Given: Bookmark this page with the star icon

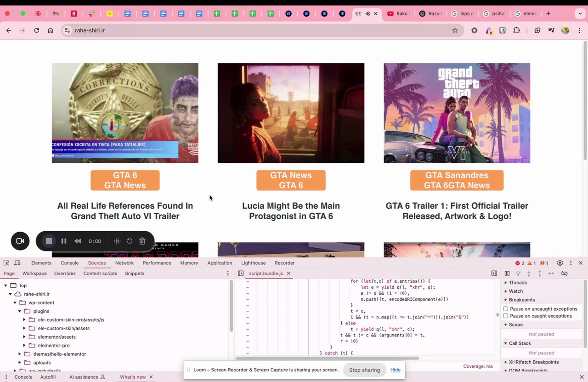Looking at the screenshot, I should (x=455, y=30).
